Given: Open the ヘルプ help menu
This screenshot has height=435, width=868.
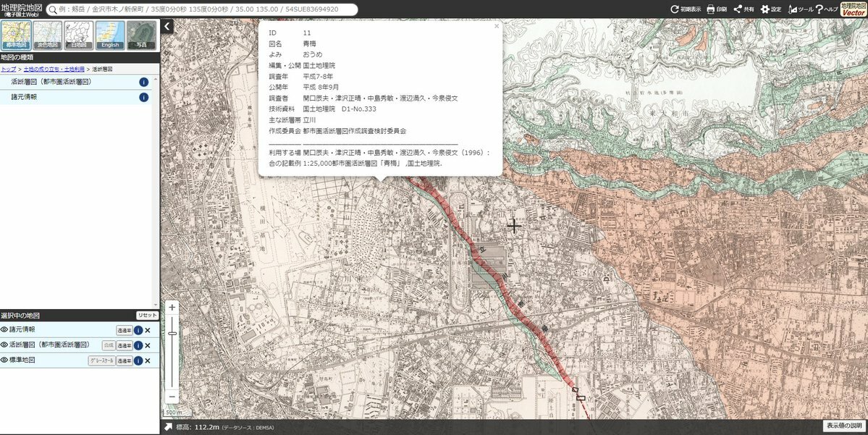Looking at the screenshot, I should (x=827, y=9).
